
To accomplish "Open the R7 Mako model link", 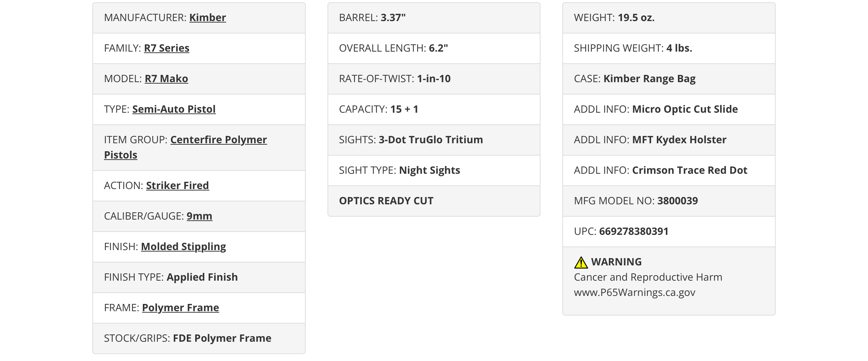I will pyautogui.click(x=166, y=79).
